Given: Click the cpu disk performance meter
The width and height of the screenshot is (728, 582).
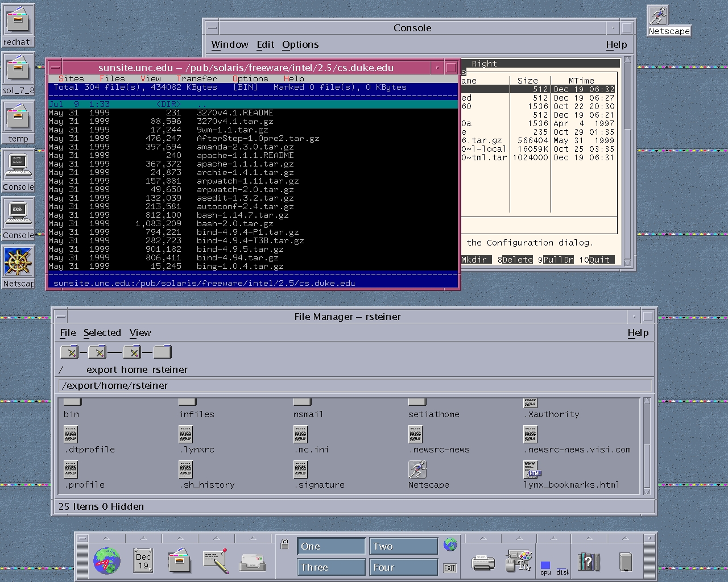Looking at the screenshot, I should tap(554, 568).
